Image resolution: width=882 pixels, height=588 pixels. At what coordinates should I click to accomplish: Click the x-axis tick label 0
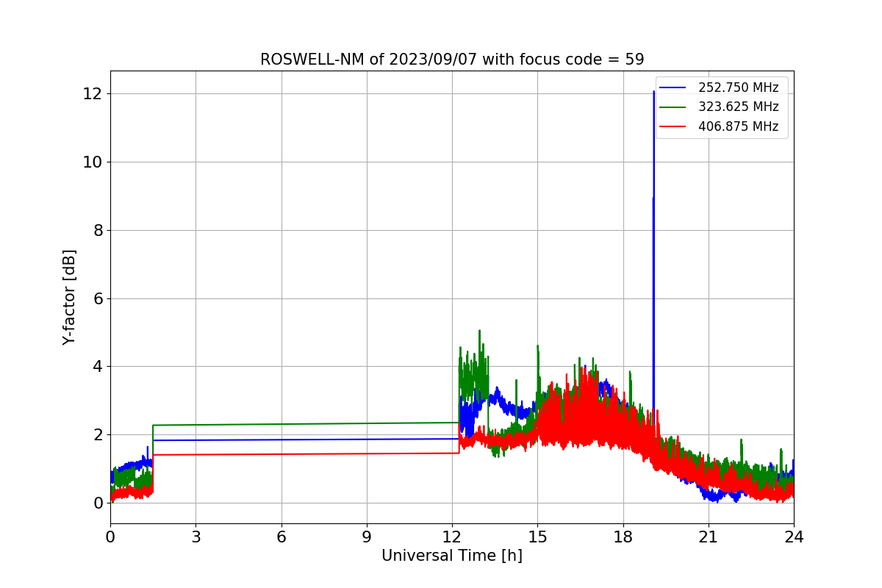click(110, 537)
